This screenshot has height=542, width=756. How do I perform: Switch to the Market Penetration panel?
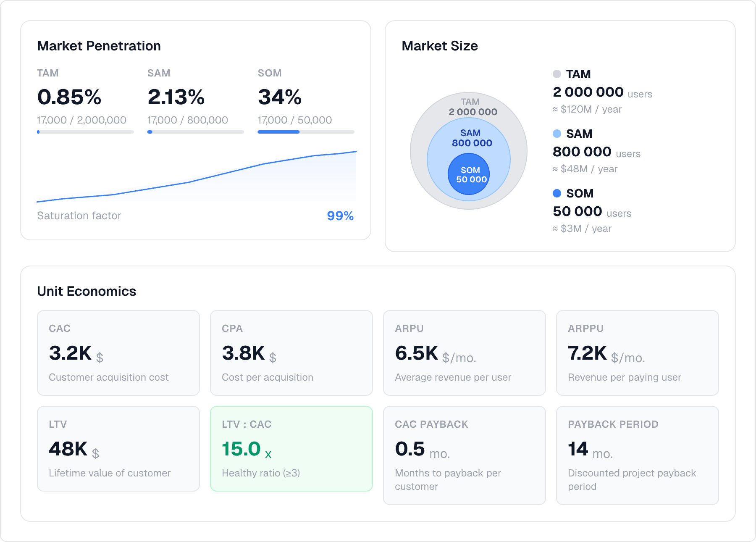pos(99,46)
